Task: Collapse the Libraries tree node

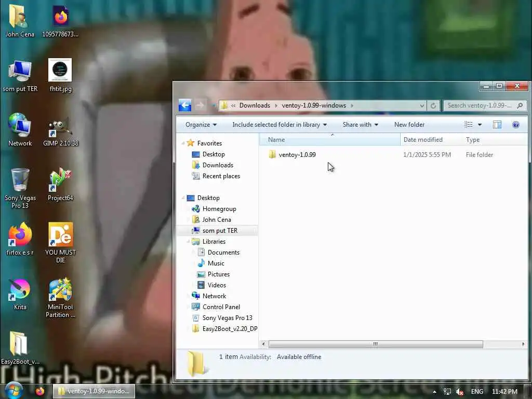Action: pyautogui.click(x=188, y=241)
